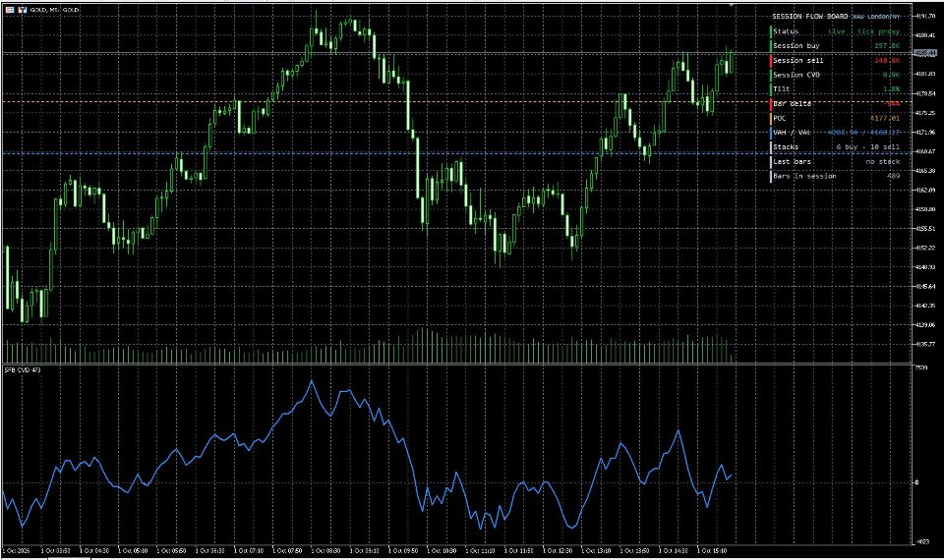Click the 4135.77 price scale label
944x560 pixels.
925,344
